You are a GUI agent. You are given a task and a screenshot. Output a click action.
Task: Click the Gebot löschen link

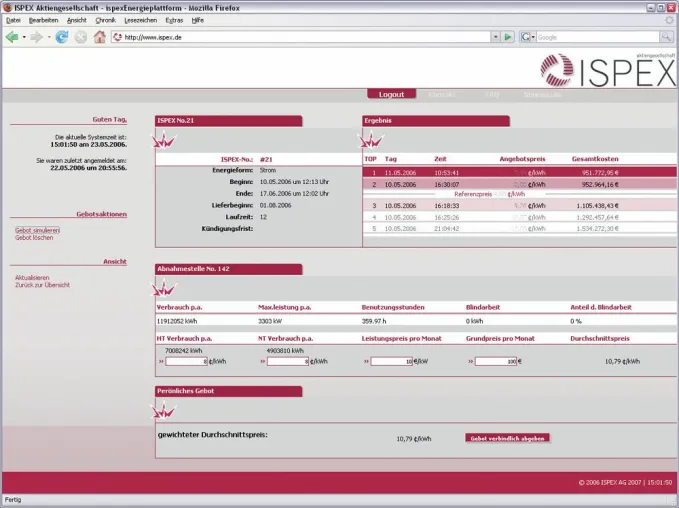click(34, 238)
